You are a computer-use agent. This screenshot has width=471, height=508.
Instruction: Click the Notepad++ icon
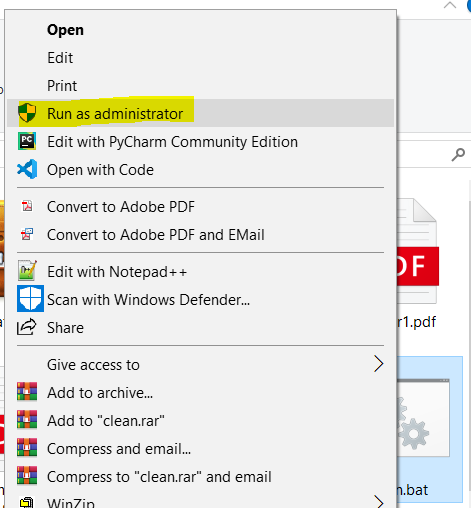(27, 270)
